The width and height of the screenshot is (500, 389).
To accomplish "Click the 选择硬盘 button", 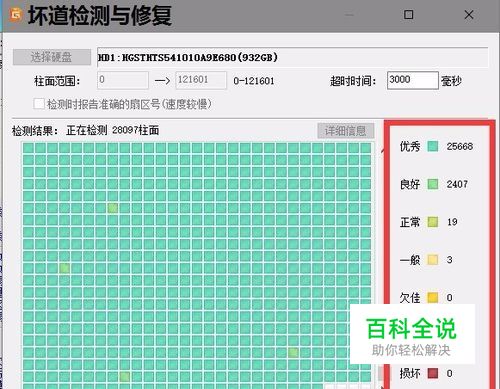I will point(52,57).
